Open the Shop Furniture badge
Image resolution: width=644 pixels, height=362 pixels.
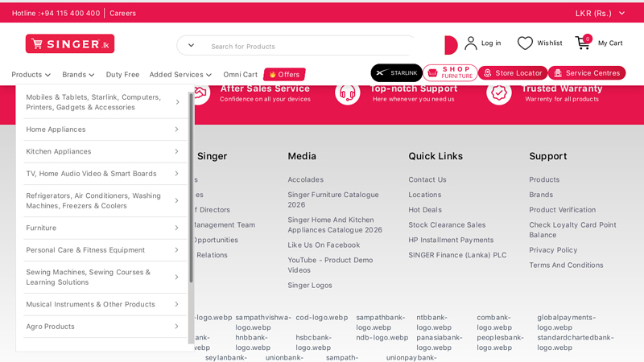coord(450,73)
